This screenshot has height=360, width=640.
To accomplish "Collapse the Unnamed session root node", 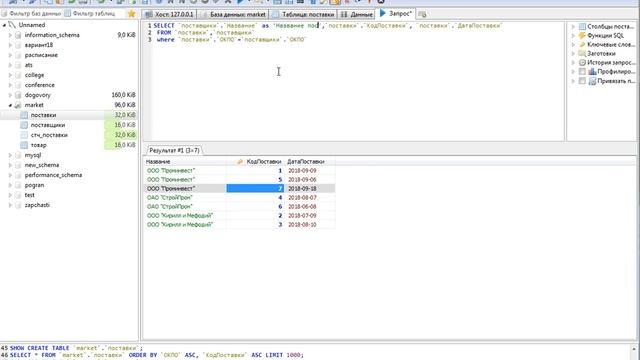I will [x=4, y=25].
